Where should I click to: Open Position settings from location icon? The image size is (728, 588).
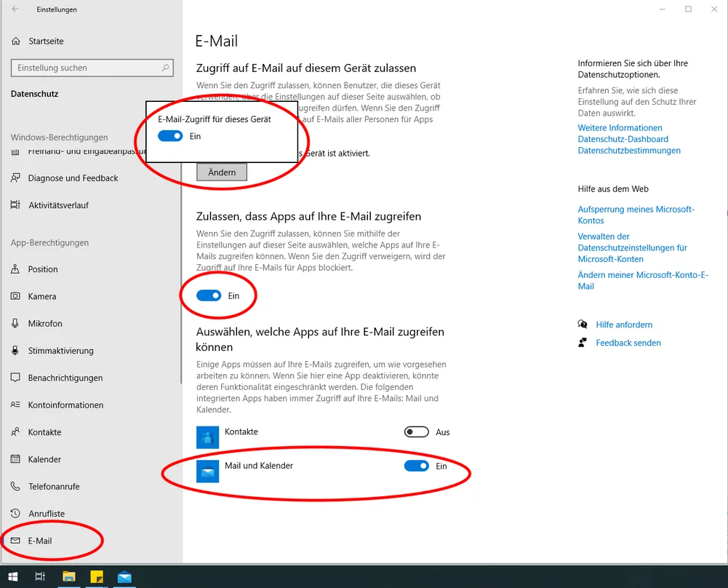pos(15,269)
